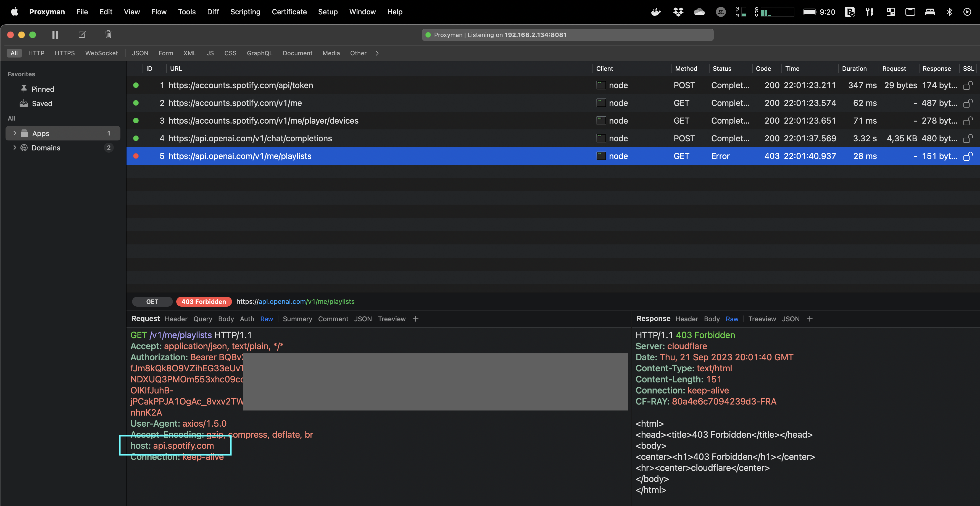Viewport: 980px width, 506px height.
Task: Switch to the WebSocket filter tab
Action: click(x=101, y=53)
